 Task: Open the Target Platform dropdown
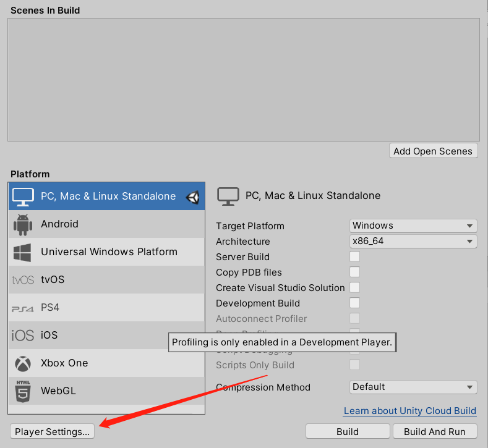pyautogui.click(x=413, y=226)
